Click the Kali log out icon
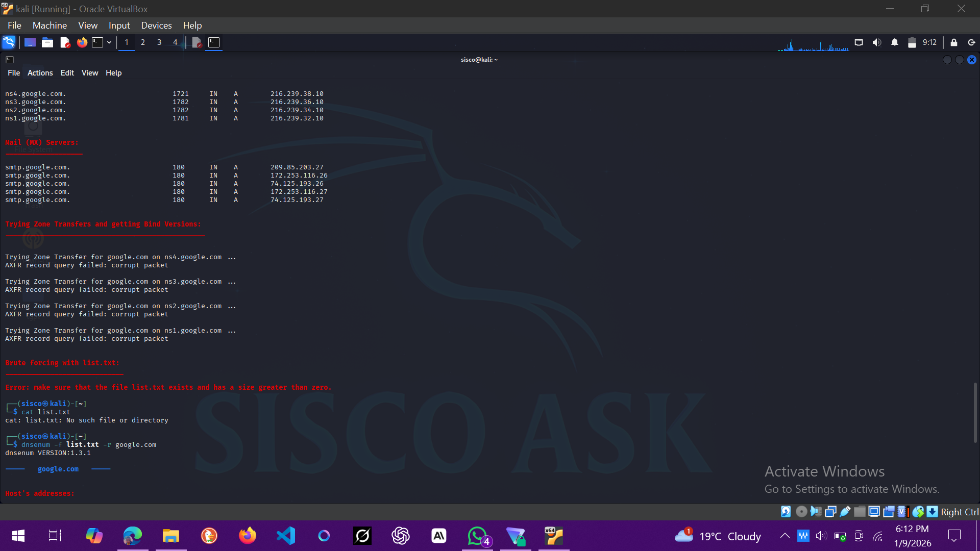980x551 pixels. point(972,42)
